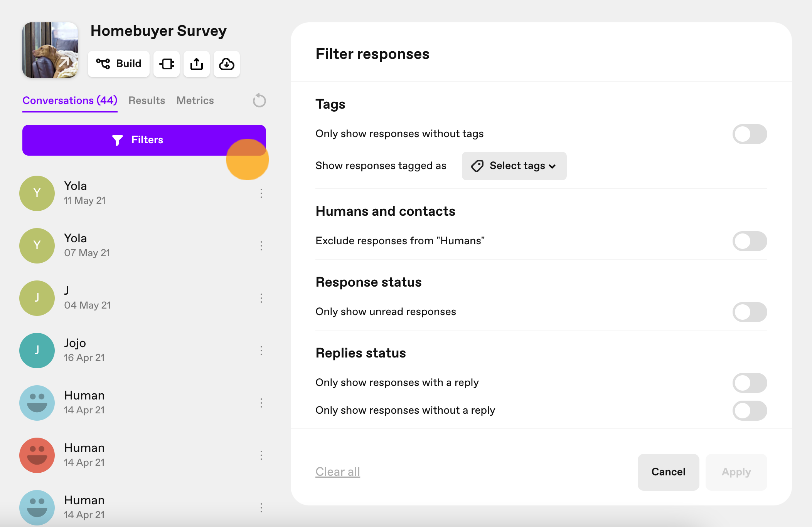Toggle Exclude responses from "Humans"
Viewport: 812px width, 527px height.
(x=750, y=241)
